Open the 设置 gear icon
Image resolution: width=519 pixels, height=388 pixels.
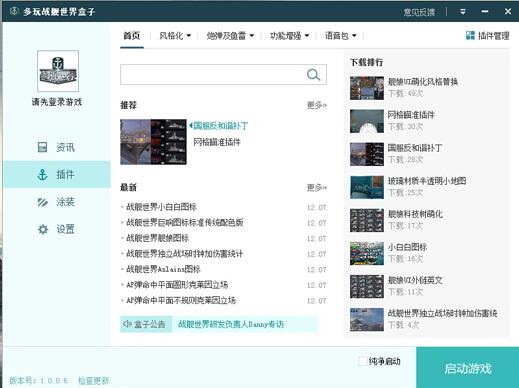pos(43,229)
